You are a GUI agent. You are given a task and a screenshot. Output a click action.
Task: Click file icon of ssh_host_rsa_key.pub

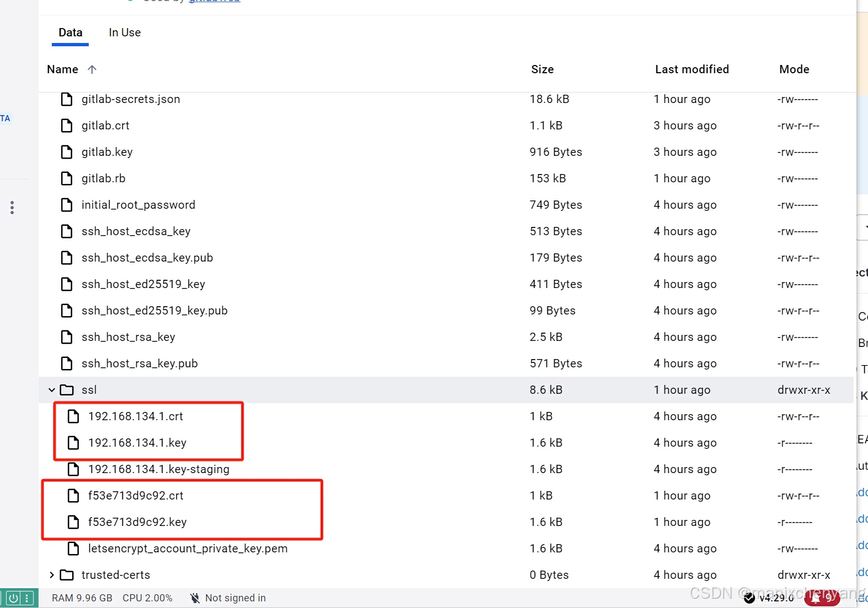67,363
